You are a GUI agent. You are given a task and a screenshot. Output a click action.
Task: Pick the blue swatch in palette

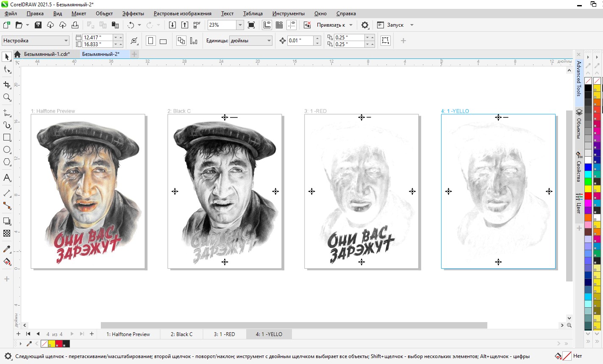588,167
